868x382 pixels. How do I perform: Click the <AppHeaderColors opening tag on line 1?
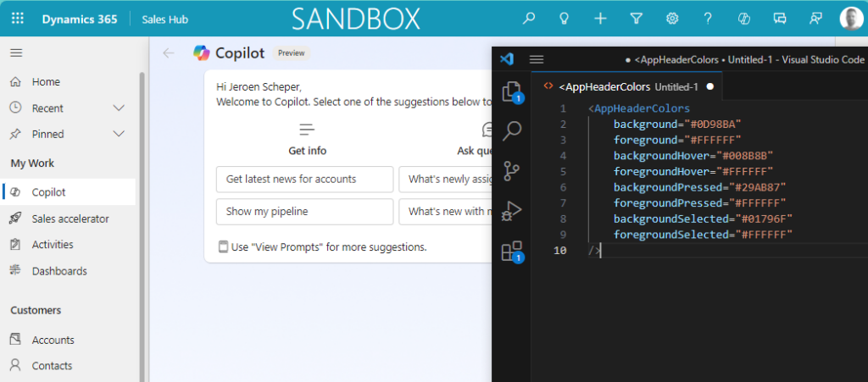coord(639,108)
